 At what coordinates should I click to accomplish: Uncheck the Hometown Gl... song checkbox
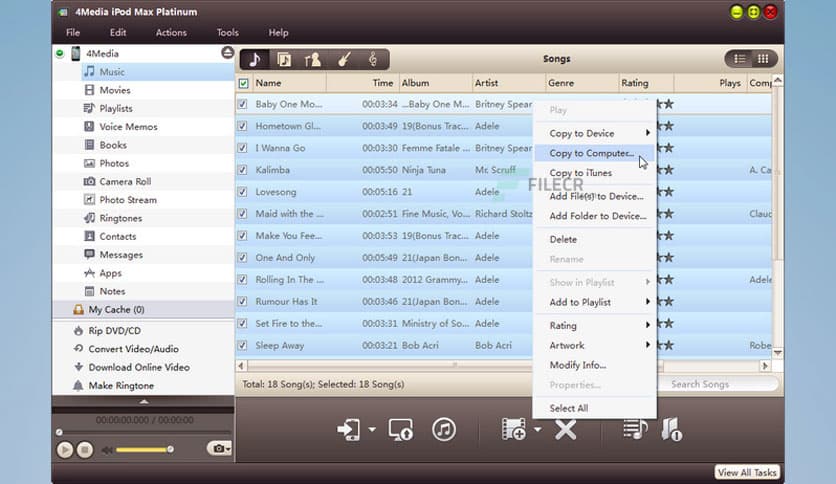point(243,126)
